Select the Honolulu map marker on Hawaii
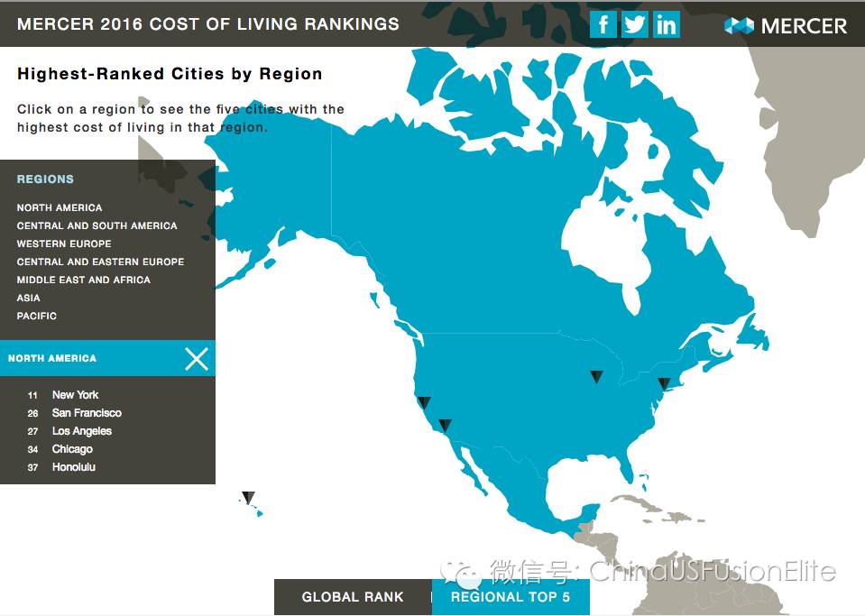 (x=248, y=498)
